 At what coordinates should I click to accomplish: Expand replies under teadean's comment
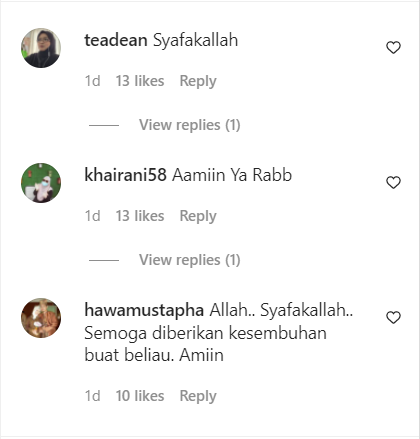pyautogui.click(x=190, y=125)
